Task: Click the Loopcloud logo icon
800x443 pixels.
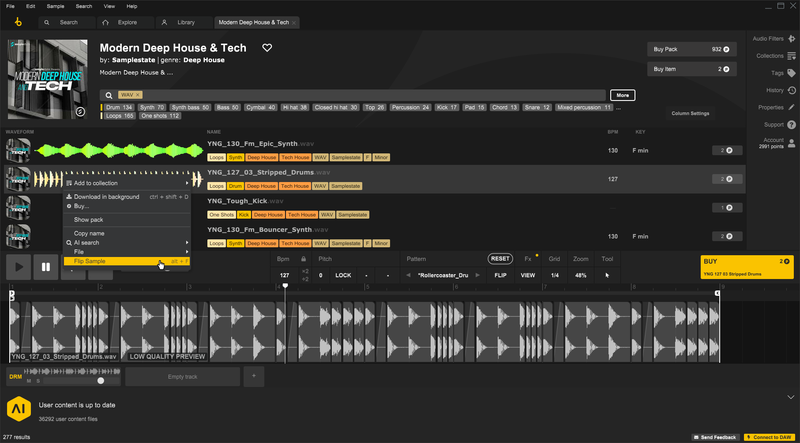Action: pyautogui.click(x=18, y=22)
